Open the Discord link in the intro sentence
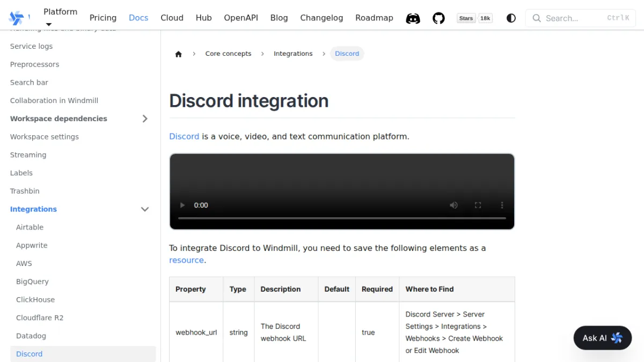Screen dimensions: 644x362 tap(184, 136)
